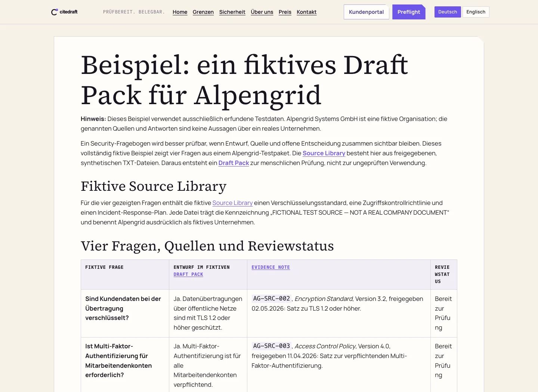Follow the bold Source Library link
Image resolution: width=538 pixels, height=392 pixels.
click(324, 153)
